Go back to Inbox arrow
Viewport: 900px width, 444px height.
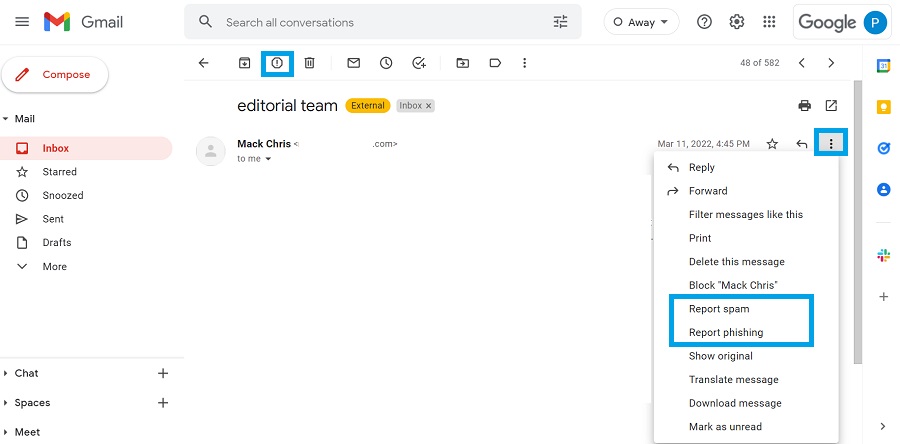203,63
